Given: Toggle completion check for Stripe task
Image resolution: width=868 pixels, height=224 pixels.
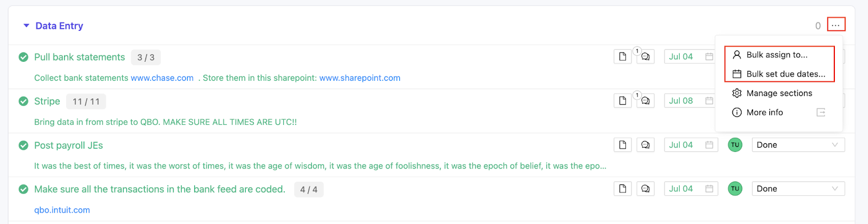Looking at the screenshot, I should 23,101.
